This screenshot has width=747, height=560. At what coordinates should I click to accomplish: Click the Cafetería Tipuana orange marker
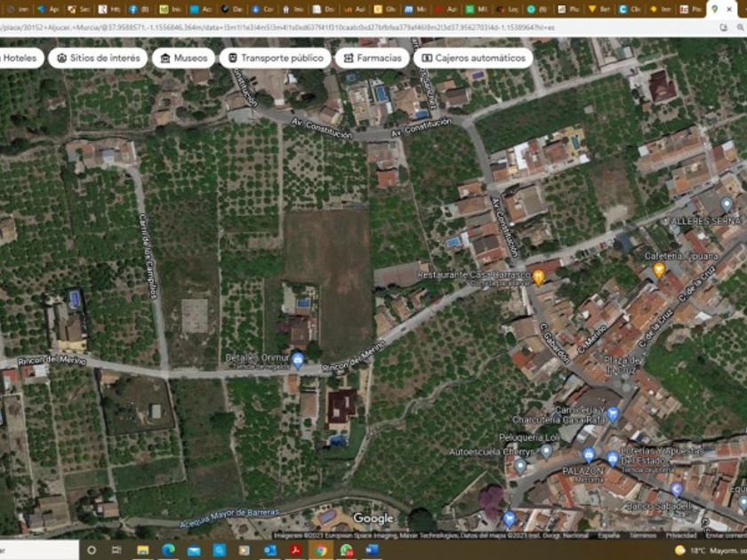[659, 269]
